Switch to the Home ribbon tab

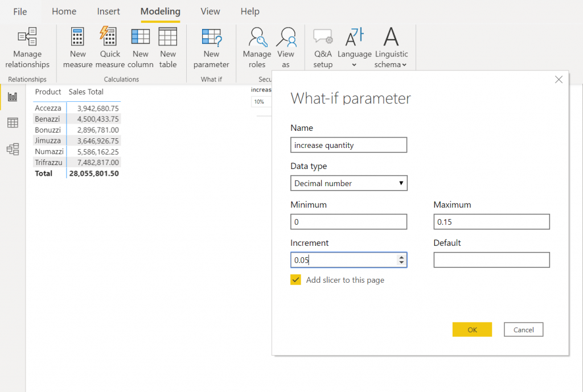pos(64,11)
